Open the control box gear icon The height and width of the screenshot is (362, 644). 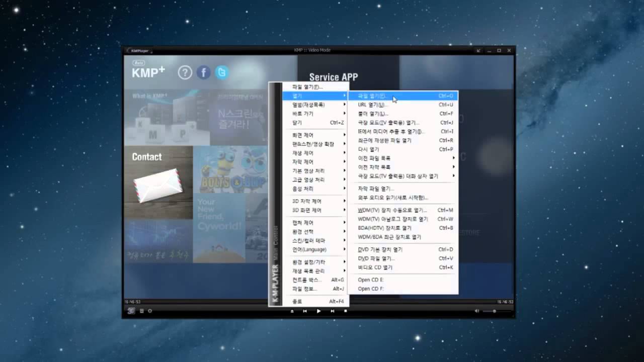pos(150,311)
